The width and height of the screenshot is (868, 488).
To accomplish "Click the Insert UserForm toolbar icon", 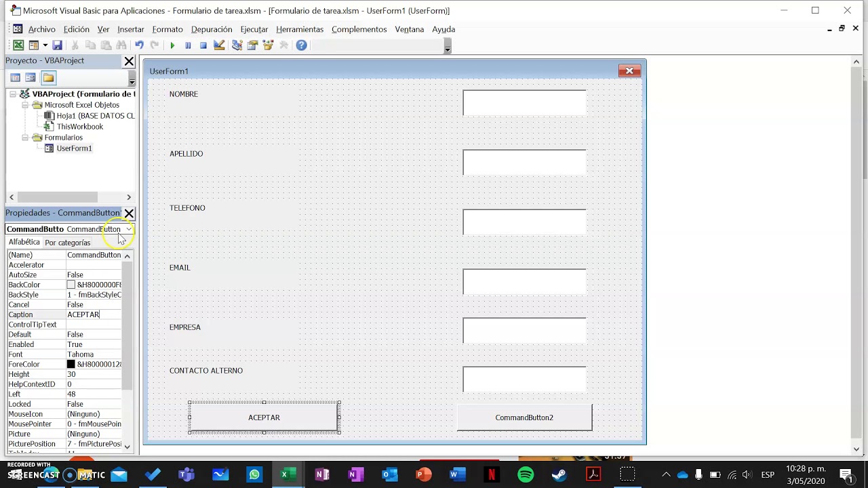I will click(x=33, y=45).
